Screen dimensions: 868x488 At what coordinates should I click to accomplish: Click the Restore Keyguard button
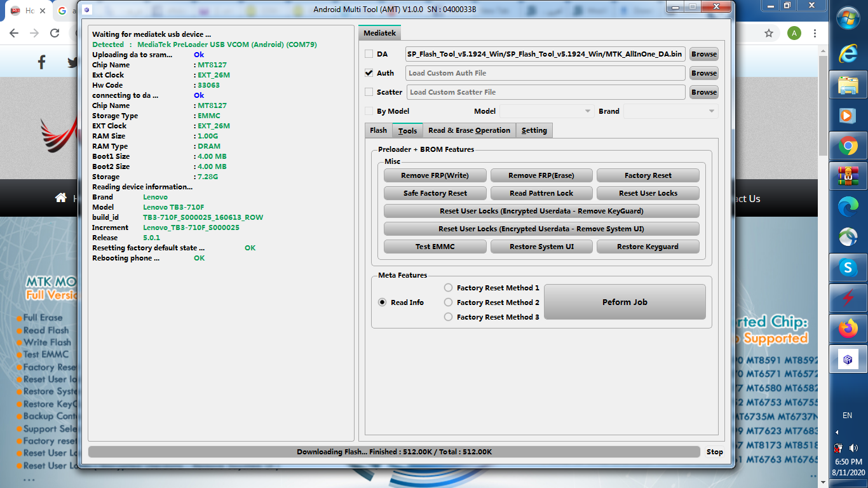tap(648, 247)
